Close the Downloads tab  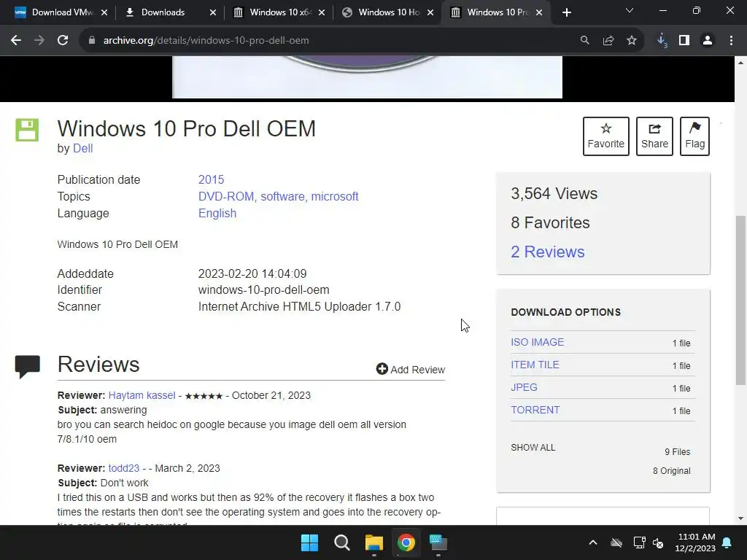coord(213,12)
